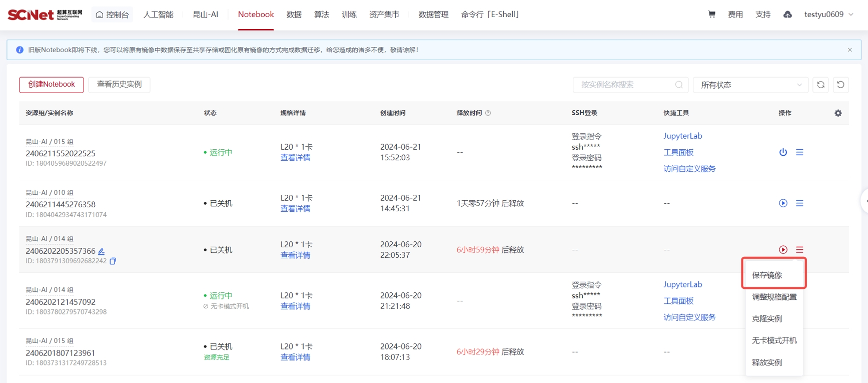Open JupyterLab link for first instance
The image size is (868, 383).
(x=682, y=136)
